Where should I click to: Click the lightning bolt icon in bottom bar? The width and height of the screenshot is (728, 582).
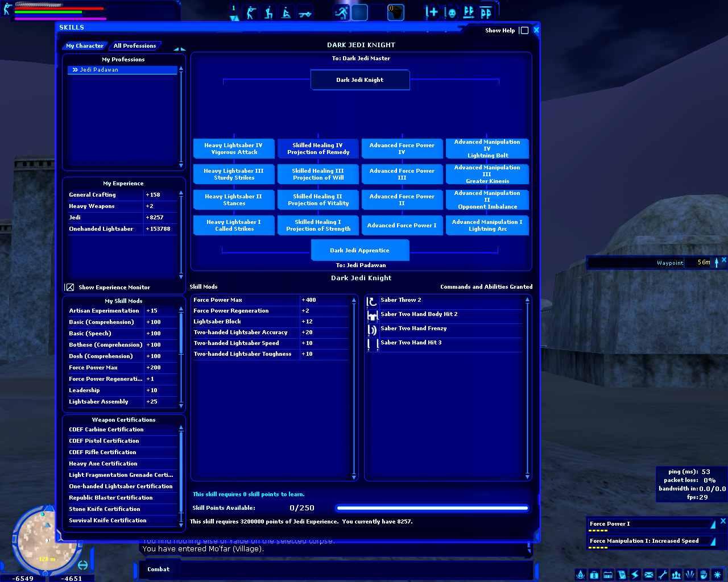click(635, 575)
